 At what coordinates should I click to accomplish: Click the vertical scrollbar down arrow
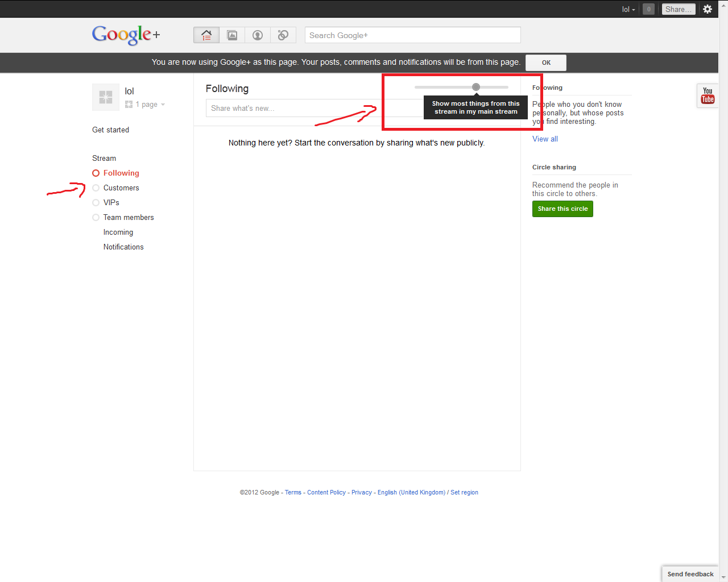(x=723, y=577)
